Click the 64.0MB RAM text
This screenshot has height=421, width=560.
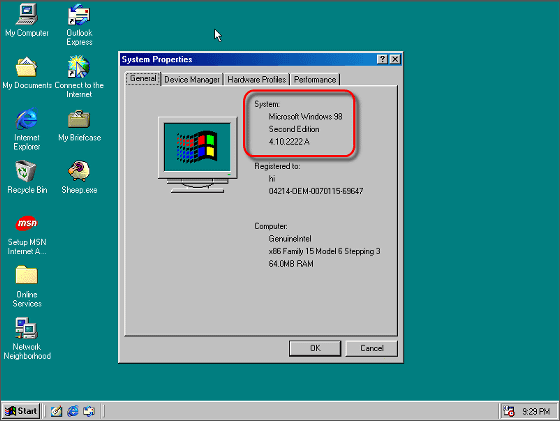(291, 264)
